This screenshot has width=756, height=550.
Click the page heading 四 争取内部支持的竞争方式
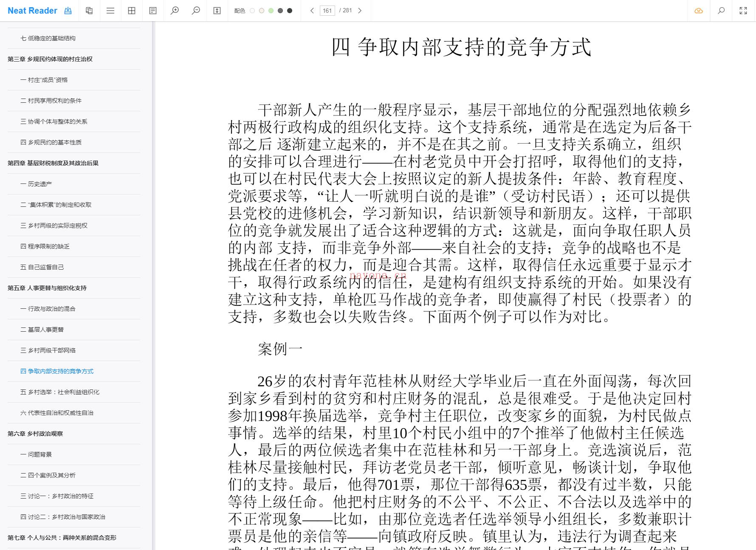461,47
